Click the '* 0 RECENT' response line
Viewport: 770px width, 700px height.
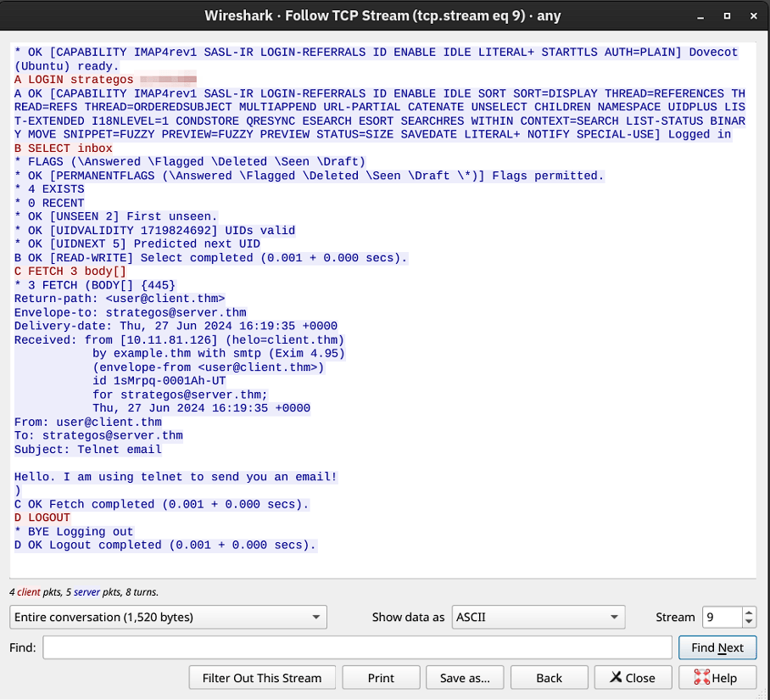[x=49, y=203]
